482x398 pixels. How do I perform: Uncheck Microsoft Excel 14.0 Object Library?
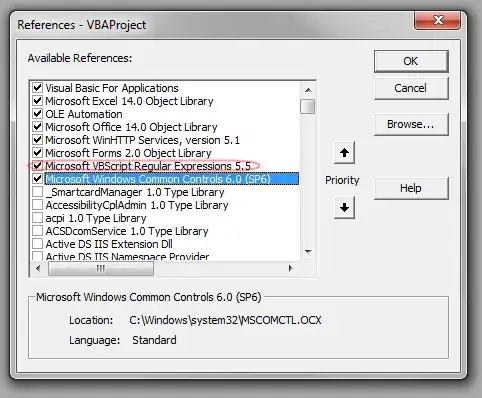coord(37,101)
